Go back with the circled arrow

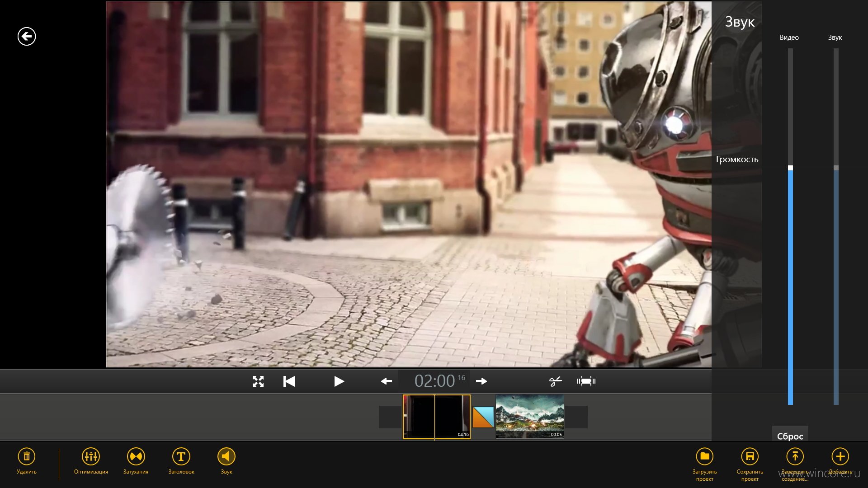[x=27, y=37]
